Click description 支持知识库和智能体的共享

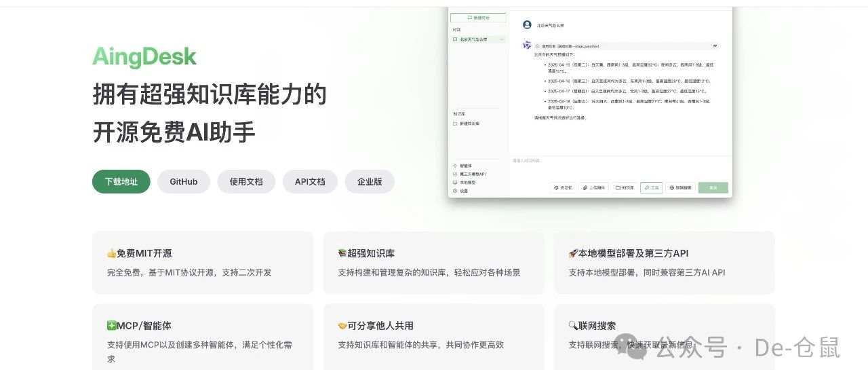[421, 345]
